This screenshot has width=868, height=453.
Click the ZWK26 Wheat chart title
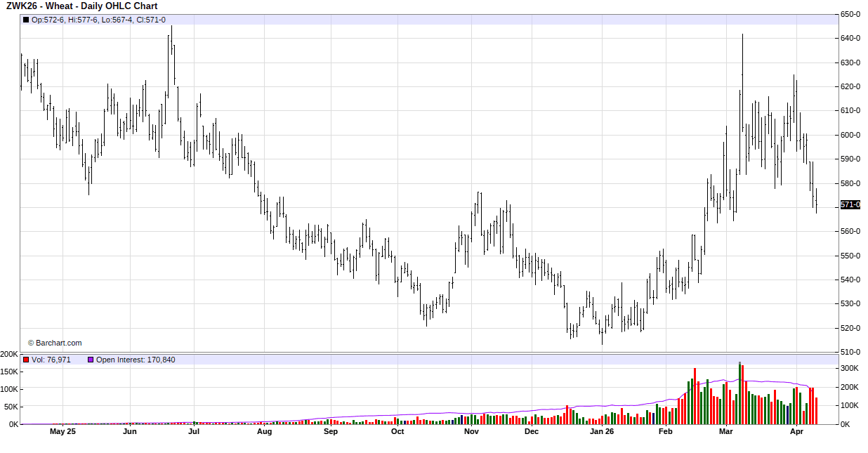81,6
